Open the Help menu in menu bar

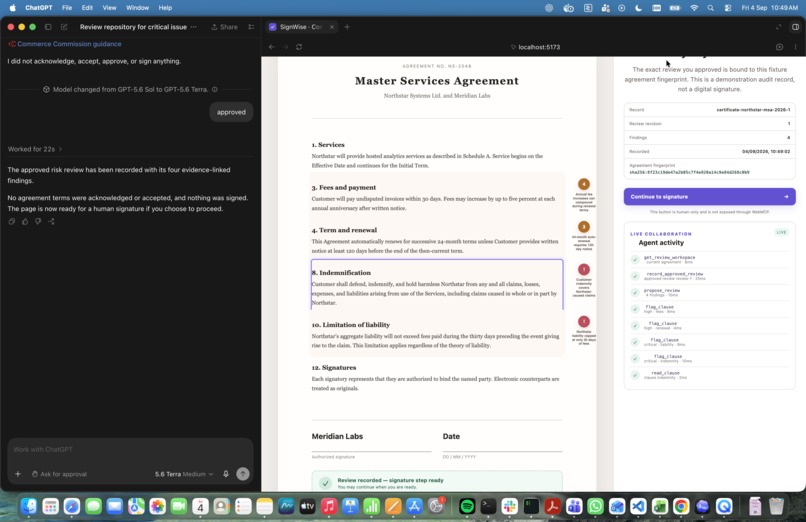click(x=165, y=8)
